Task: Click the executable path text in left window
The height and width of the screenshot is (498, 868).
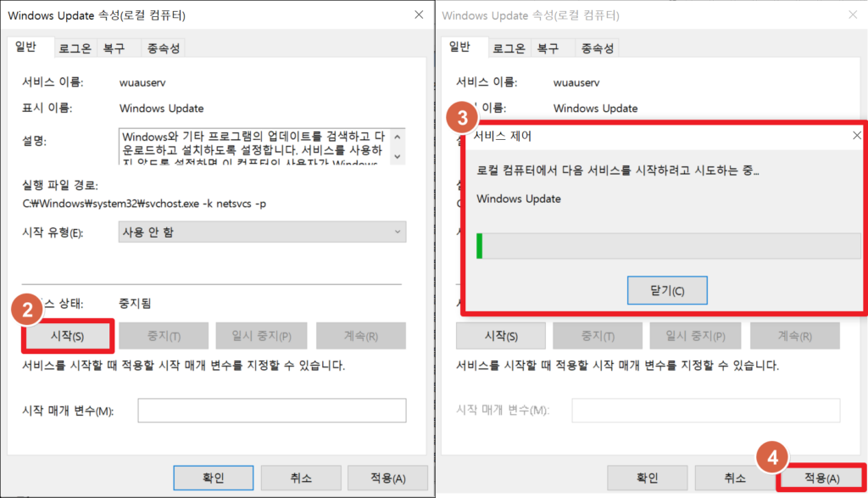Action: pos(144,204)
